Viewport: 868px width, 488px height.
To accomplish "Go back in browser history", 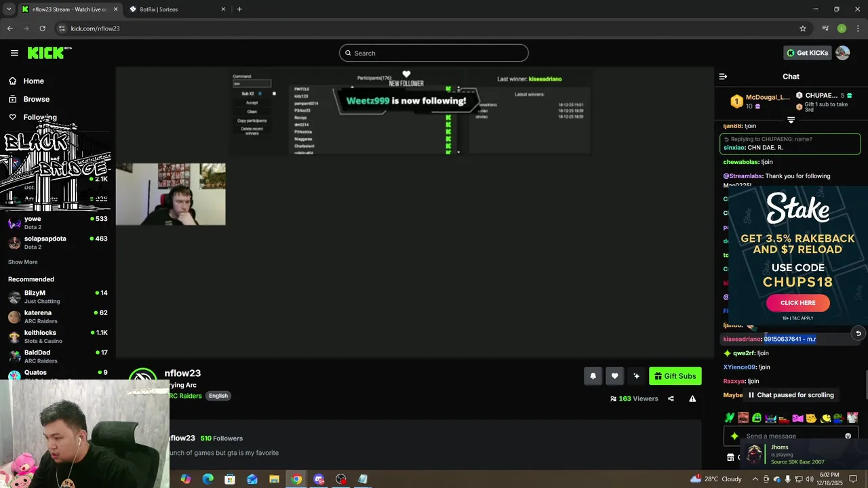I will 9,28.
